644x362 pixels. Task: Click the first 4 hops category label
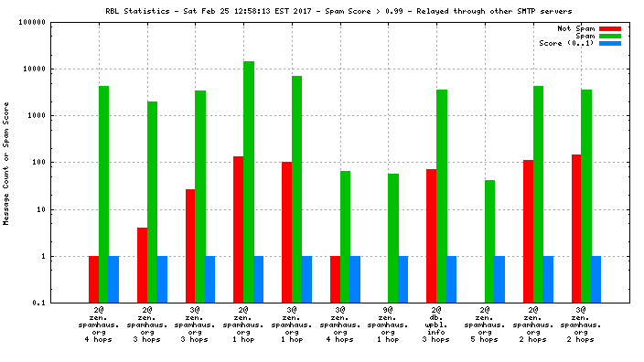(98, 325)
